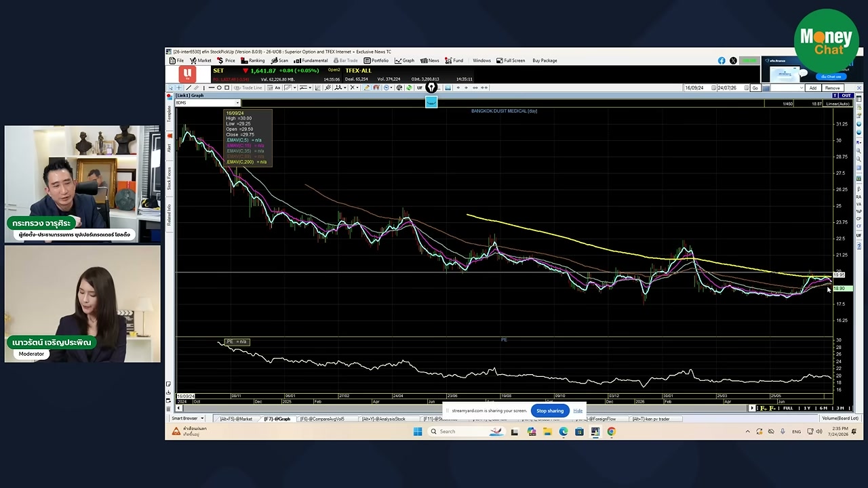
Task: Click the Stop sharing button
Action: (x=550, y=411)
